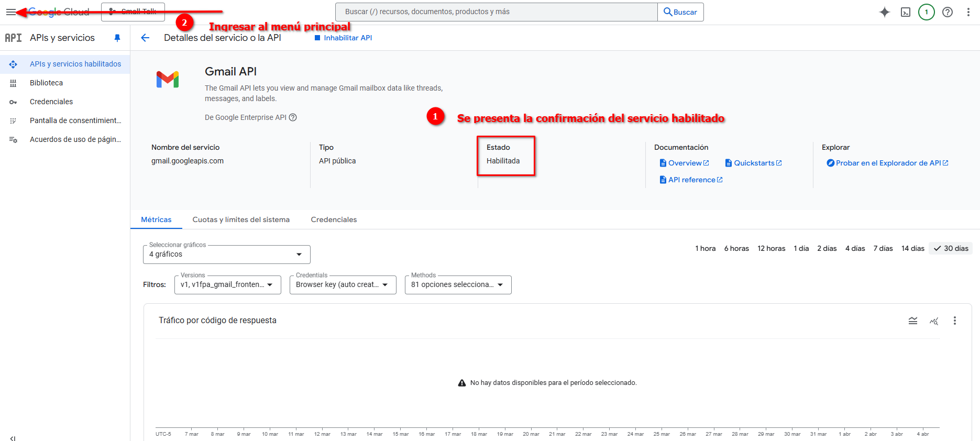Open the Methods filter dropdown
Image resolution: width=980 pixels, height=441 pixels.
coord(458,285)
